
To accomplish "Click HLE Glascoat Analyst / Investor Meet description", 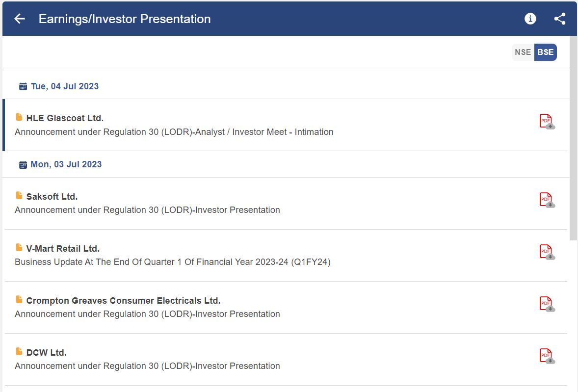I will coord(174,132).
